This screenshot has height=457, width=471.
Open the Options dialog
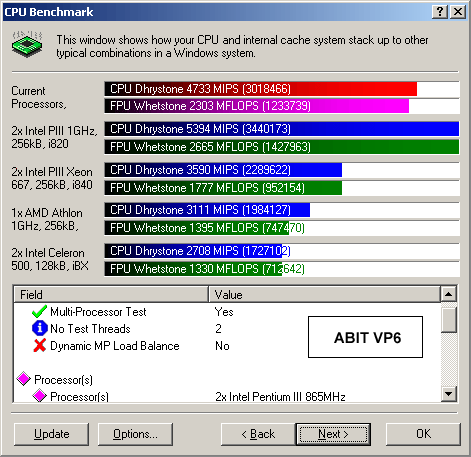[x=135, y=434]
